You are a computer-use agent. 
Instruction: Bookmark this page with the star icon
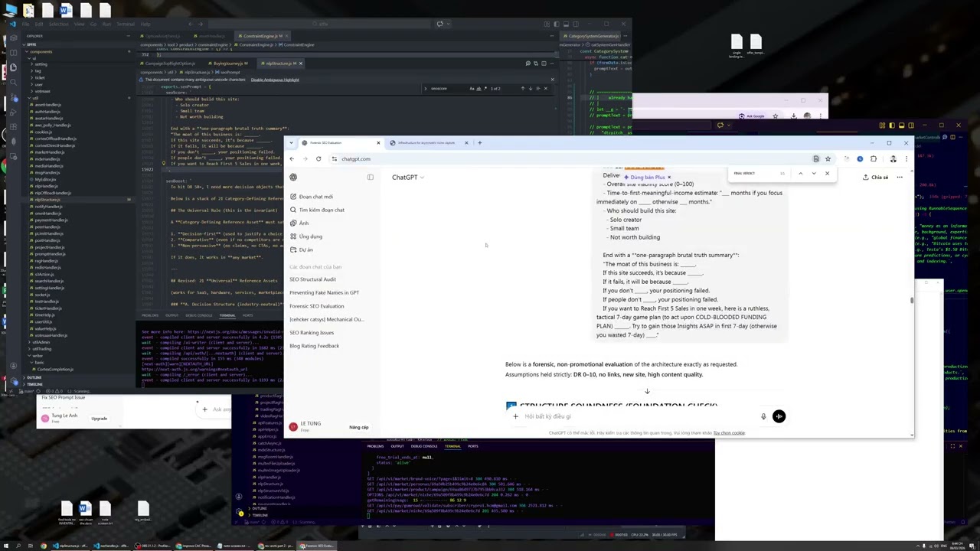pos(828,159)
